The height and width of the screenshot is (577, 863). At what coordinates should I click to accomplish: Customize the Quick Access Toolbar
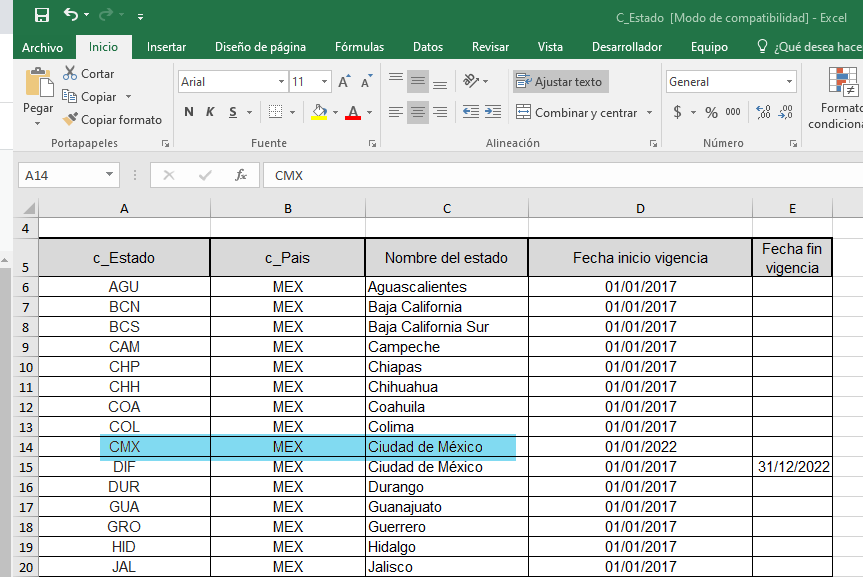pyautogui.click(x=141, y=17)
